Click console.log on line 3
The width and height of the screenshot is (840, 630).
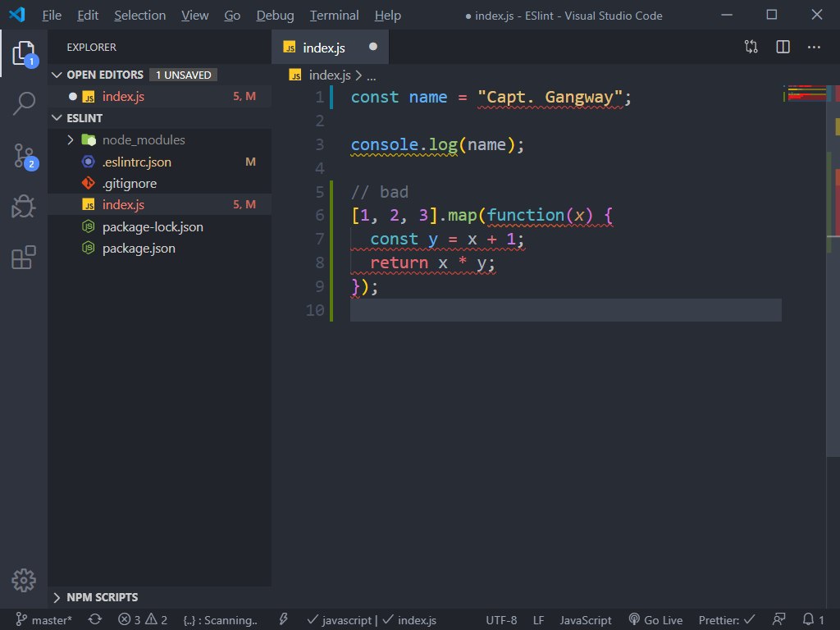(404, 144)
